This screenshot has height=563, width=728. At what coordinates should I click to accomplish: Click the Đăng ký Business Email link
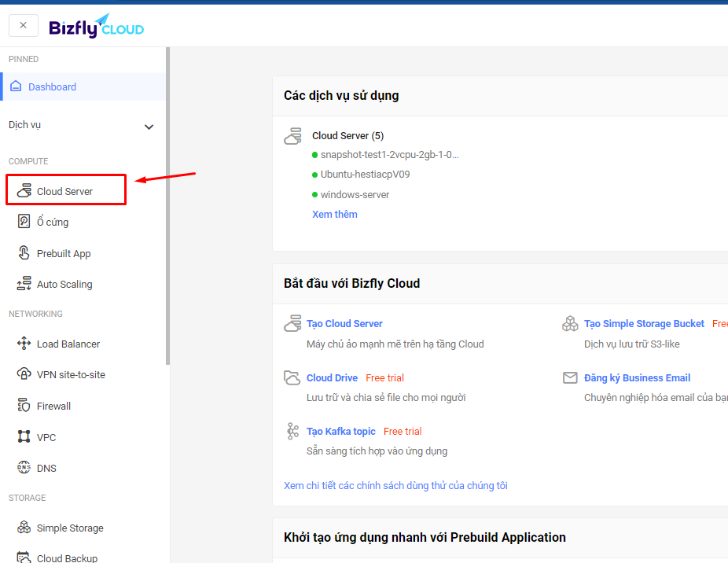[x=637, y=378]
